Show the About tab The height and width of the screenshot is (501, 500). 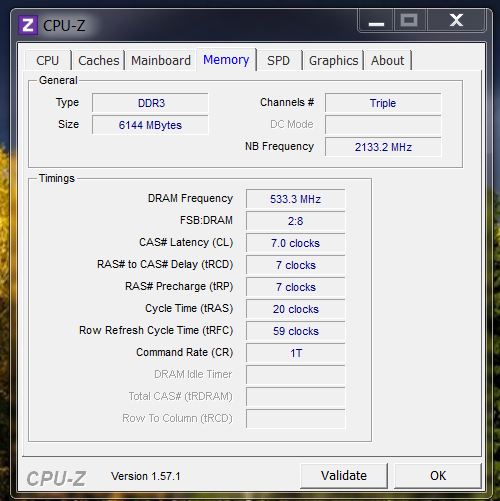[387, 61]
